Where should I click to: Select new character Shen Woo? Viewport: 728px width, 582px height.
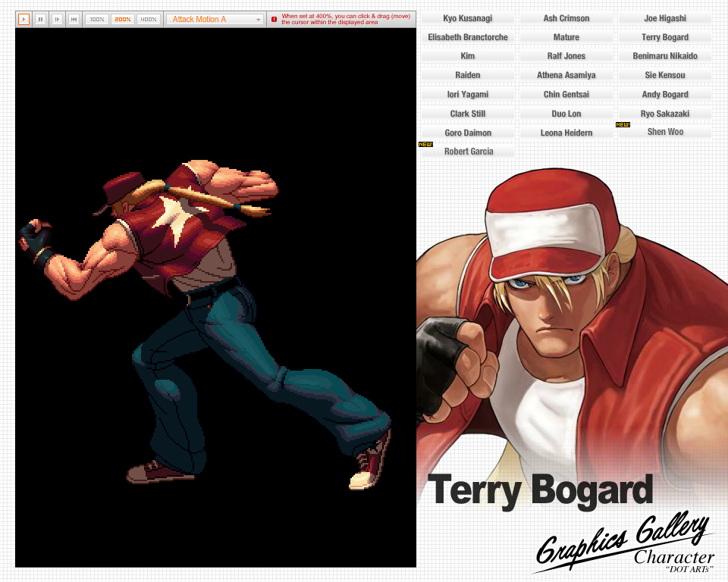click(x=665, y=132)
